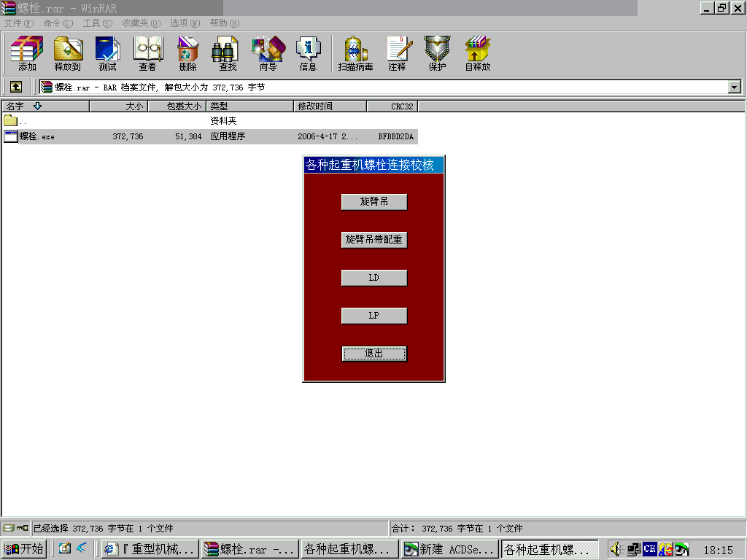This screenshot has width=747, height=560.
Task: Click the 退出 (Exit) button
Action: click(373, 353)
